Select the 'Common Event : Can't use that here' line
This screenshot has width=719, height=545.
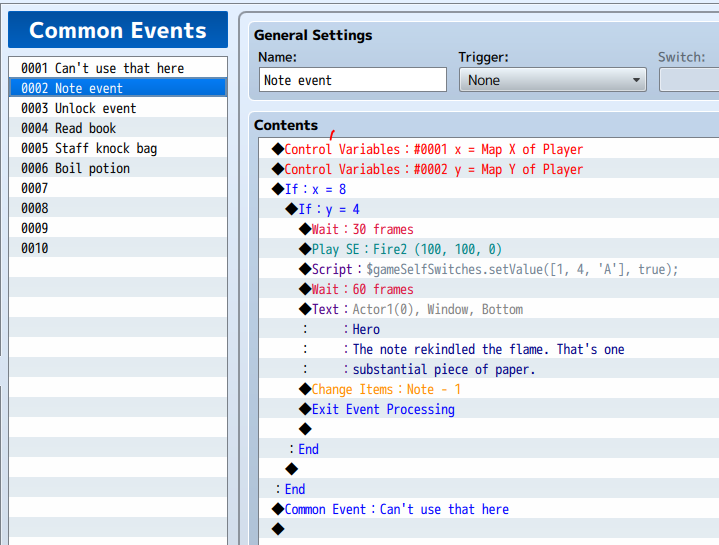click(396, 509)
